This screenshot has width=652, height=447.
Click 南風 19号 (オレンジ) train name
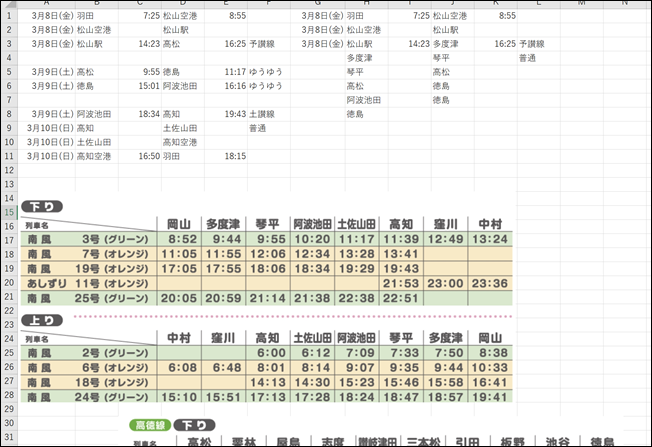pyautogui.click(x=88, y=269)
